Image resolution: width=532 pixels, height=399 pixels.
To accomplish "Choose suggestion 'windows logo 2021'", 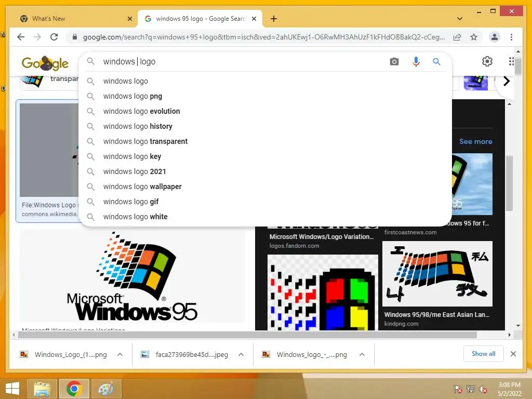I will [x=265, y=171].
